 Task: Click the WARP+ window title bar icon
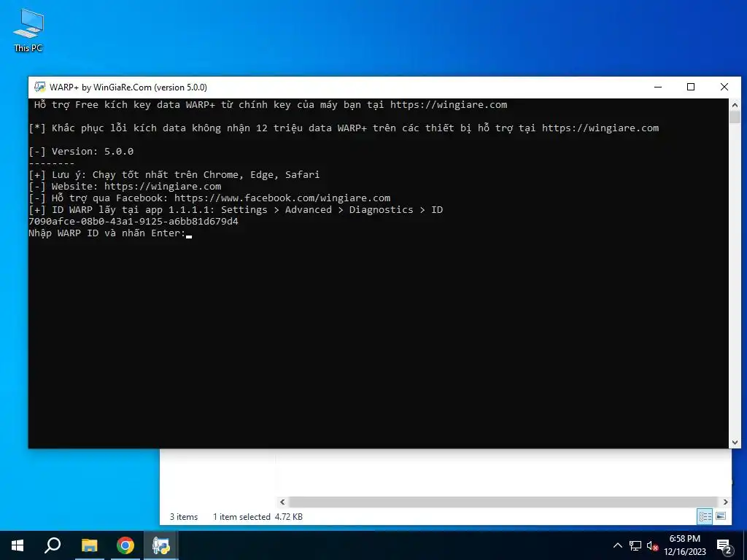[x=40, y=87]
